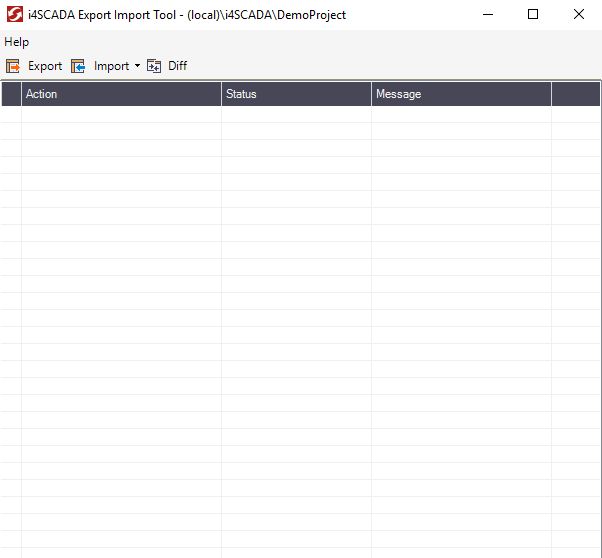Open the Help menu

(17, 42)
